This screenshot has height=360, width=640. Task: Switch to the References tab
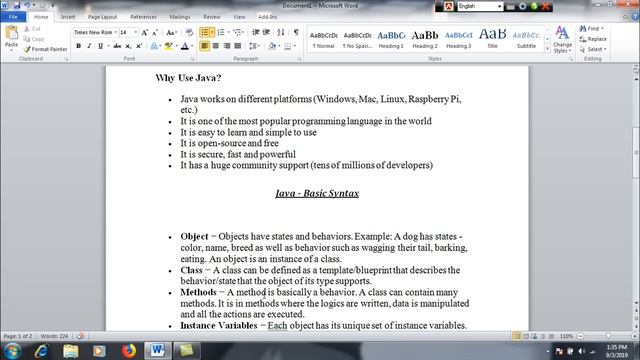(x=143, y=17)
